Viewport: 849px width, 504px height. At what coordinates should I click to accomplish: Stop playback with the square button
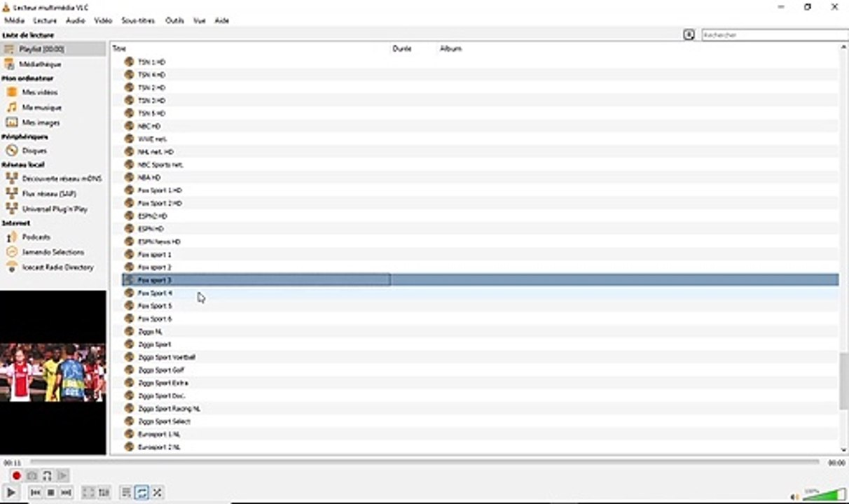tap(50, 493)
